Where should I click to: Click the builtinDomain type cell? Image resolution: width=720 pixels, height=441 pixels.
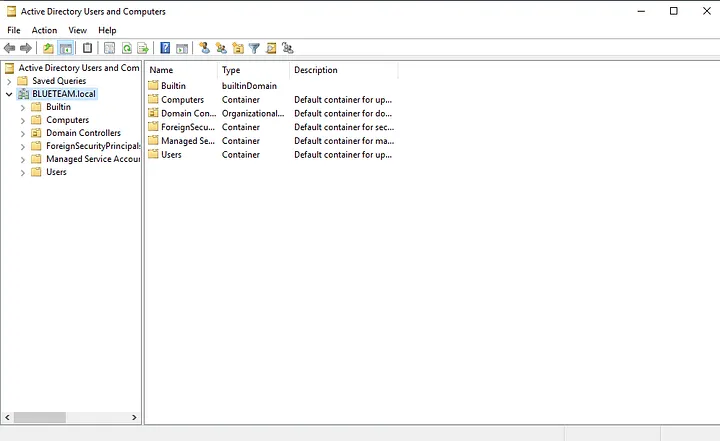point(249,86)
